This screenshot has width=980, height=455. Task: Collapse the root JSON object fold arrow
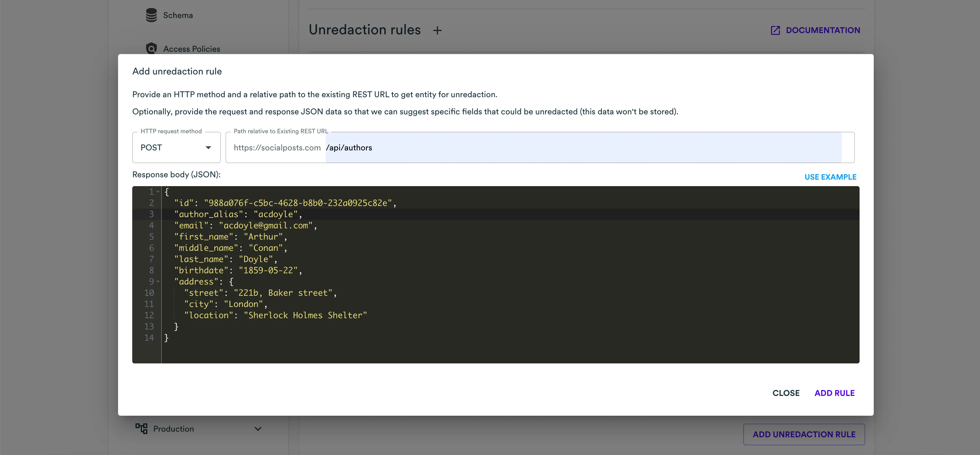158,192
